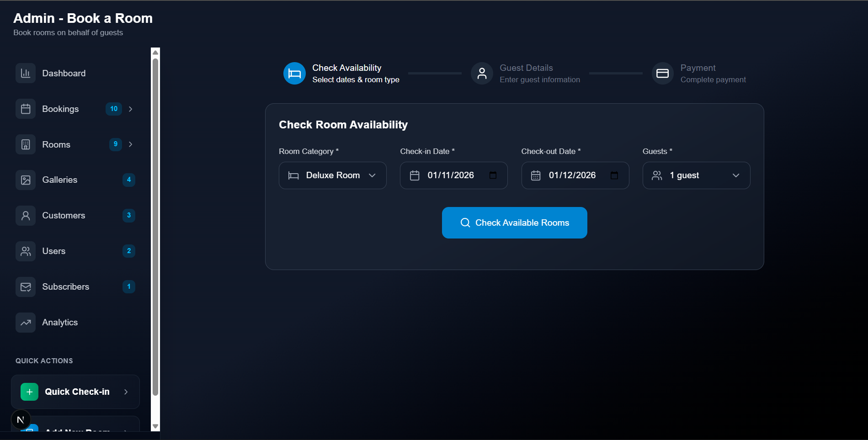
Task: Click the Analytics trend icon
Action: (x=26, y=322)
